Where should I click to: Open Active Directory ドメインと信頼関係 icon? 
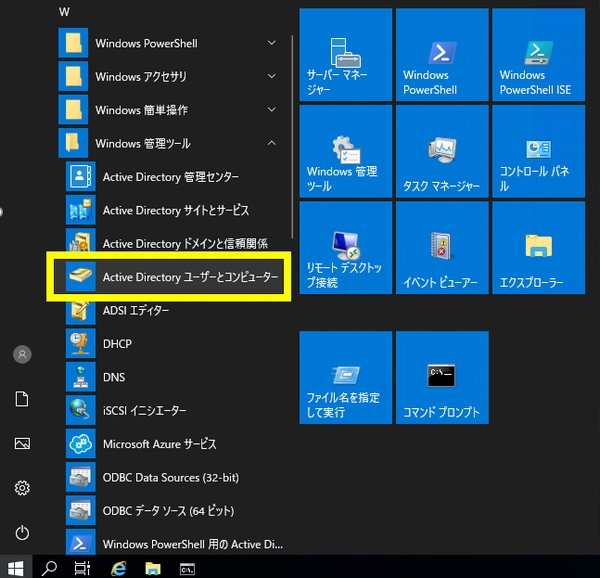coord(80,241)
